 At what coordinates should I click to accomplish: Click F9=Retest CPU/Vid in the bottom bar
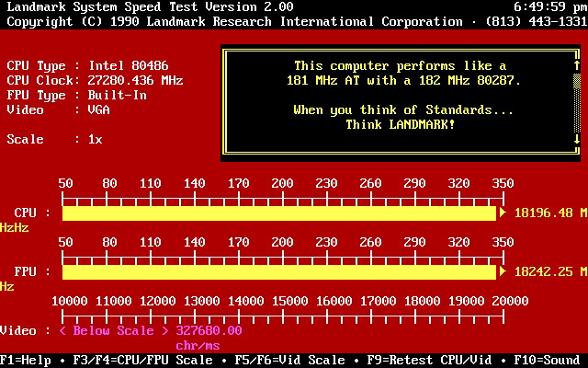(x=429, y=361)
